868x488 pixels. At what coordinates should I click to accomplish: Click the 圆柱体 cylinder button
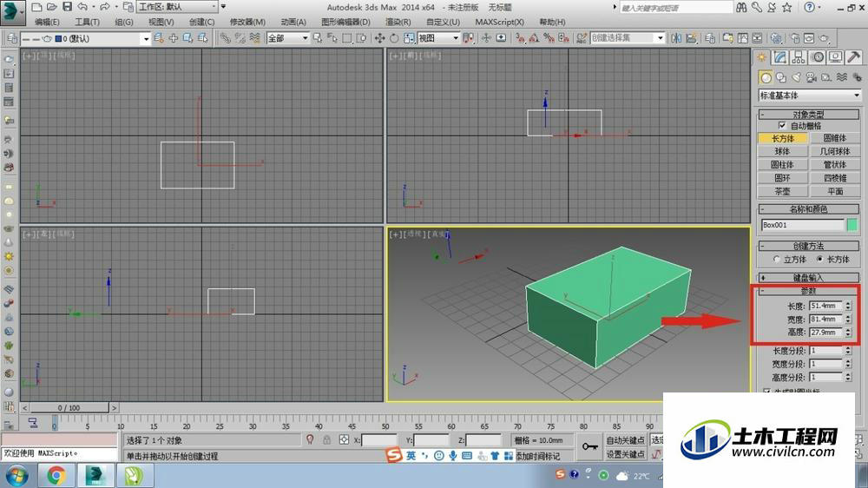(782, 164)
